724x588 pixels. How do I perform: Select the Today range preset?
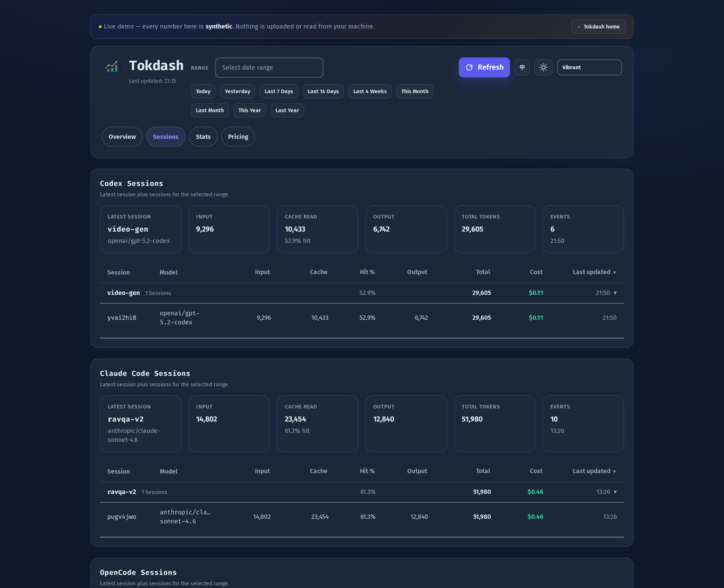point(203,91)
